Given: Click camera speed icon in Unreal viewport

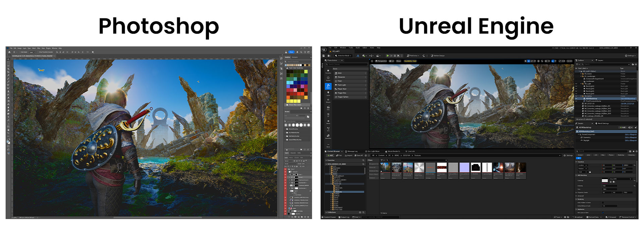Looking at the screenshot, I should [568, 61].
